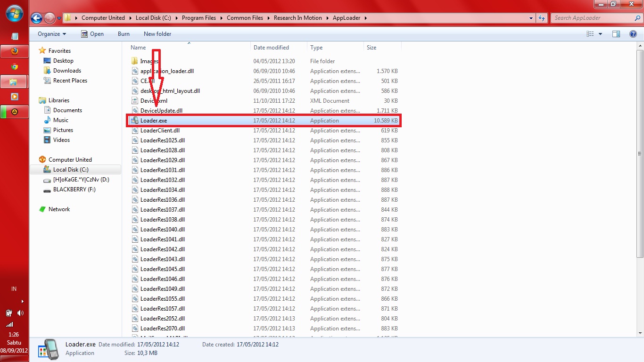Screen dimensions: 644x362
Task: Show hidden tray icons arrow
Action: coord(22,301)
